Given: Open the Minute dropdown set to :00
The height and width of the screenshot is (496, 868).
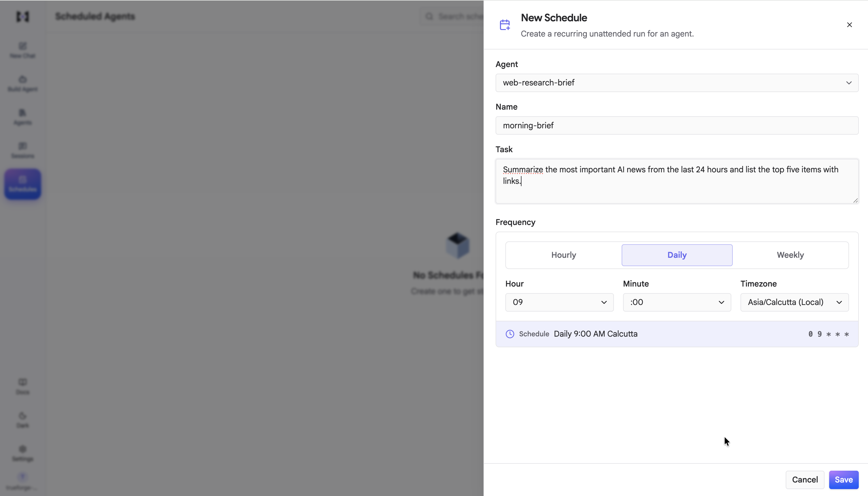Looking at the screenshot, I should [677, 302].
